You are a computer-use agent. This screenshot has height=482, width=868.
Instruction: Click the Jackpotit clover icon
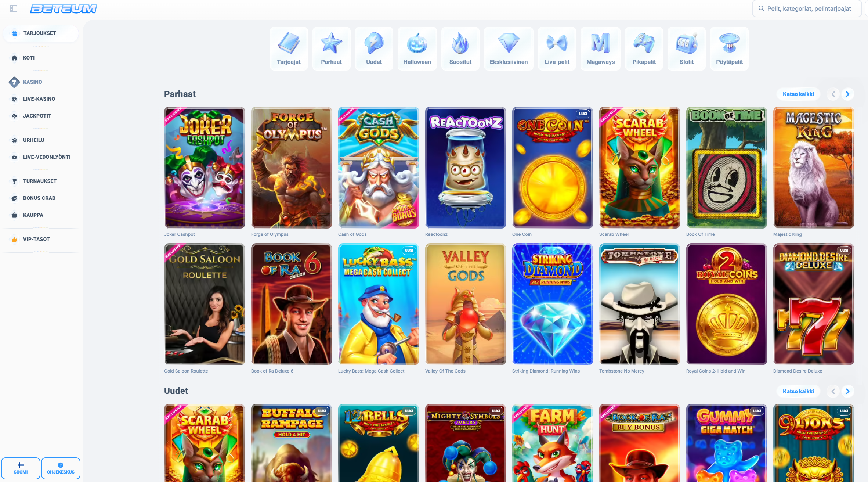pyautogui.click(x=14, y=116)
